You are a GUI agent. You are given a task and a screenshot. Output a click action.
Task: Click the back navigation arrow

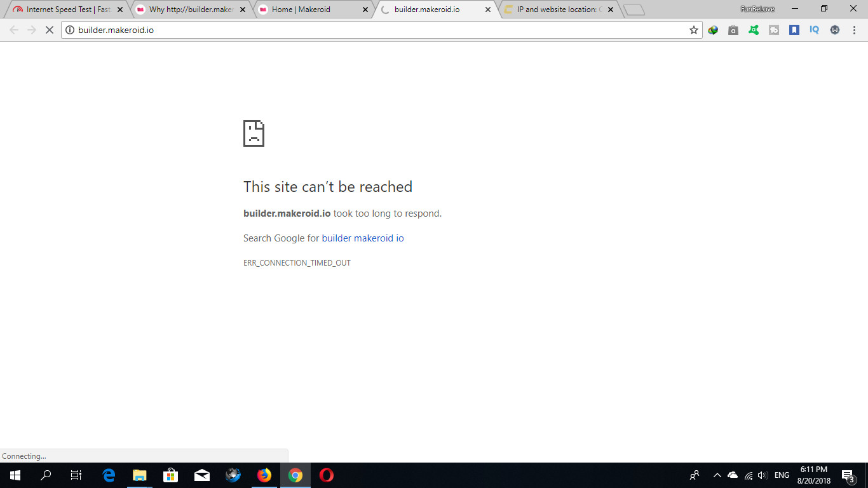14,30
